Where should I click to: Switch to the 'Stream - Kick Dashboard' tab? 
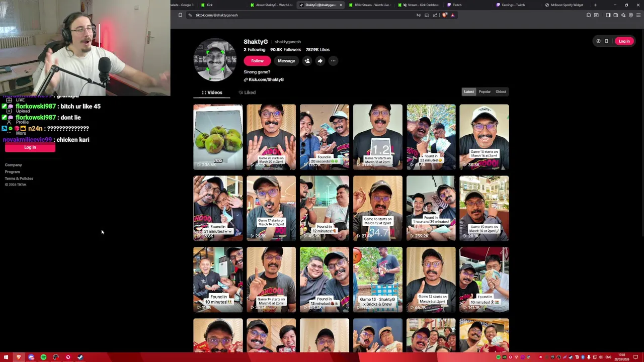[x=420, y=5]
